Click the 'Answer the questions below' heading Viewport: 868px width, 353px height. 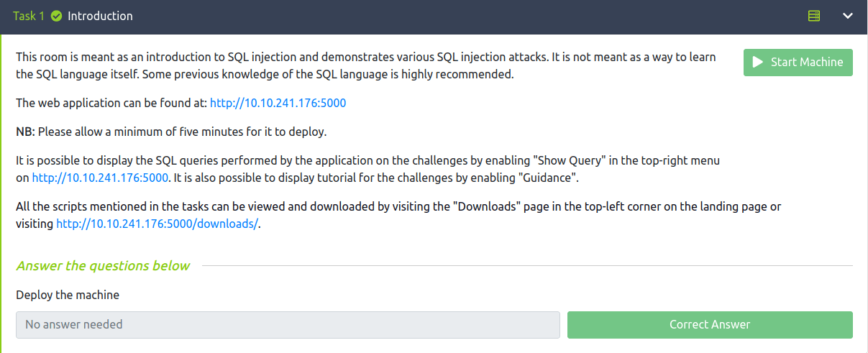[103, 266]
